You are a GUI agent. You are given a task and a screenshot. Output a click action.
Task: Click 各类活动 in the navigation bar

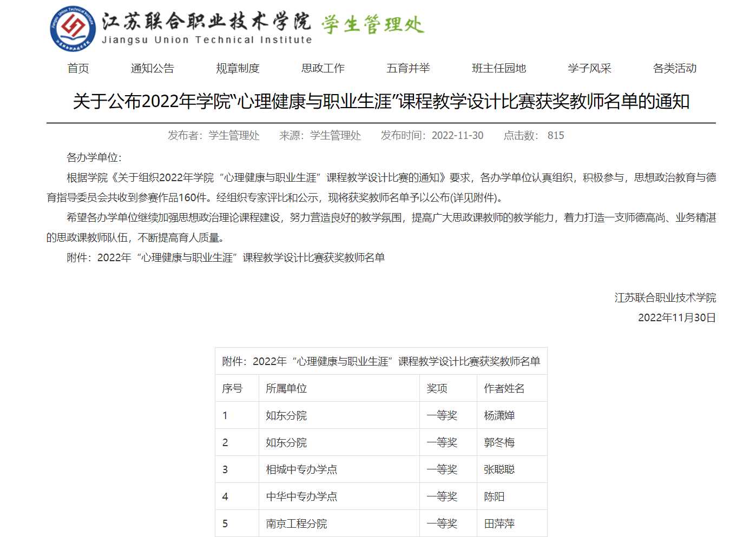click(x=674, y=68)
